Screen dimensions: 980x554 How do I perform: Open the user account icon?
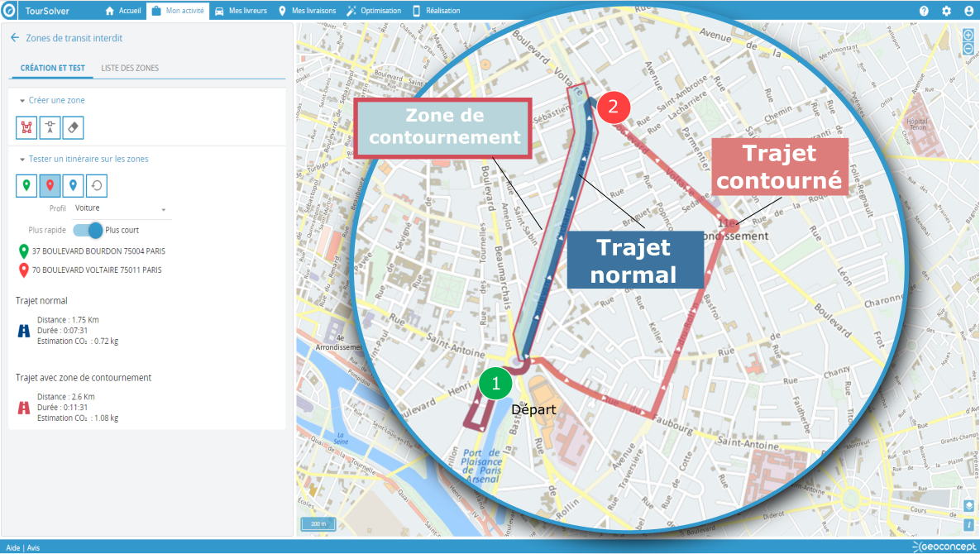[969, 11]
